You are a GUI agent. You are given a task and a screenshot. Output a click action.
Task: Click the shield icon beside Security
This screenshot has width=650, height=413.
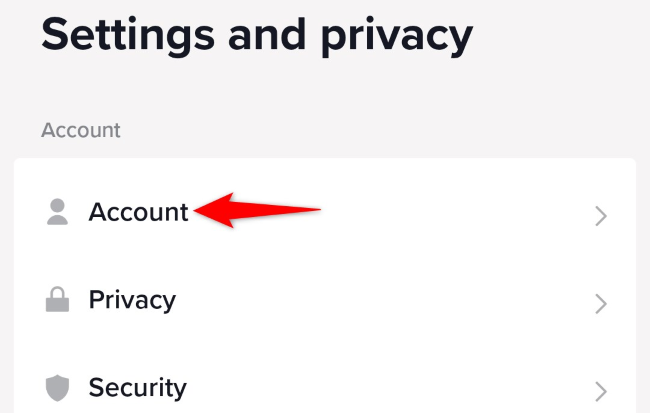coord(57,387)
